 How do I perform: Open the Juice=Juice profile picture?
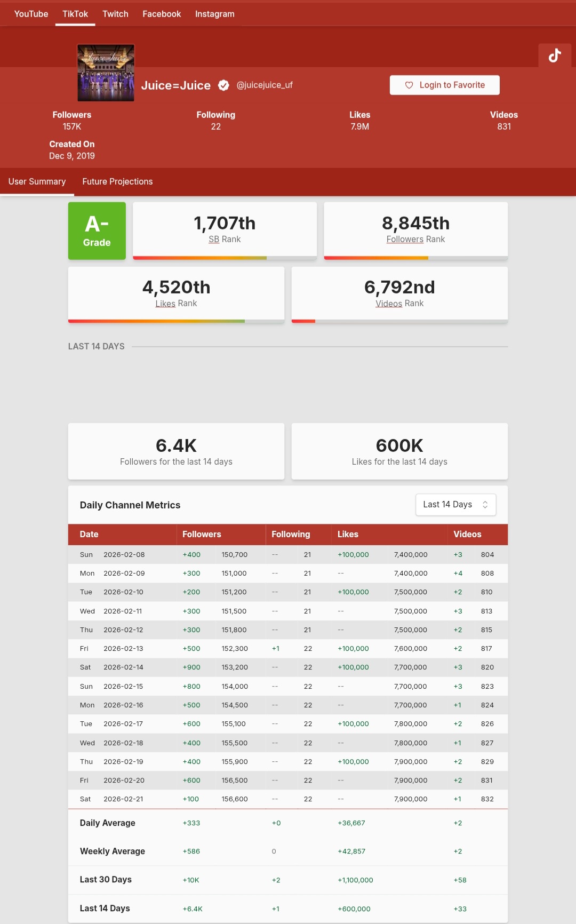[x=106, y=73]
